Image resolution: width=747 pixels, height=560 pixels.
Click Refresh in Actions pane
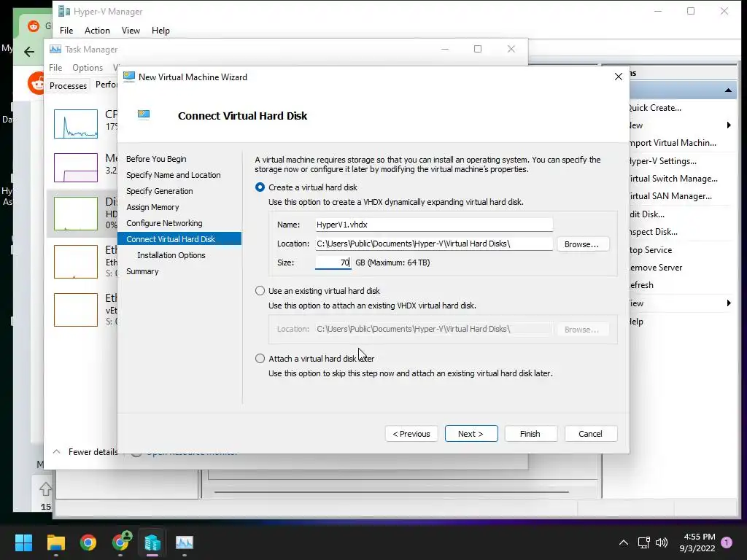click(x=642, y=285)
